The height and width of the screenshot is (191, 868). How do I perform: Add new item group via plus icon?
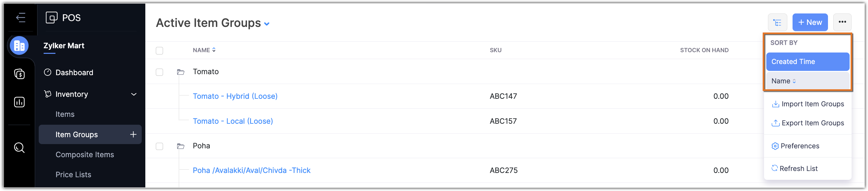(134, 135)
